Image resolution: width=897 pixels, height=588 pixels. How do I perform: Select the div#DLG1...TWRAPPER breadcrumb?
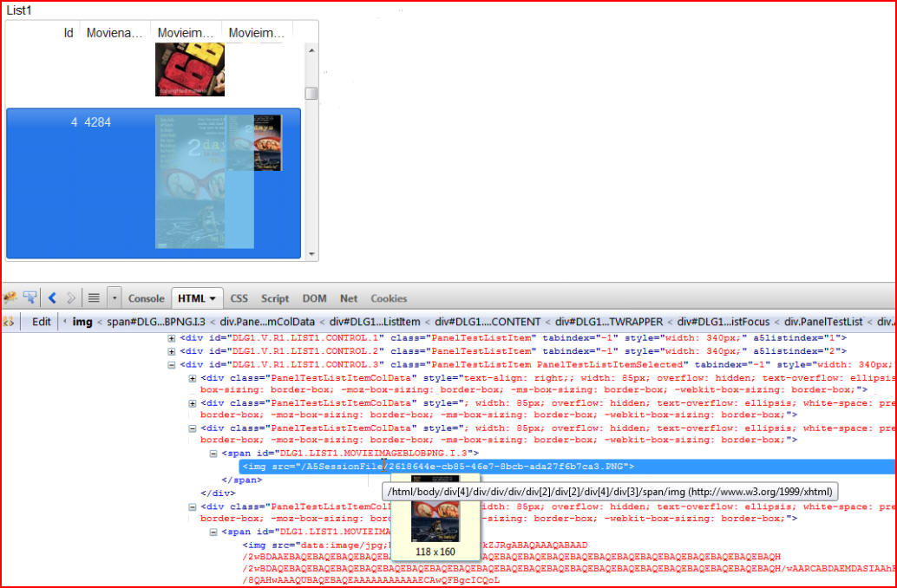click(x=609, y=322)
